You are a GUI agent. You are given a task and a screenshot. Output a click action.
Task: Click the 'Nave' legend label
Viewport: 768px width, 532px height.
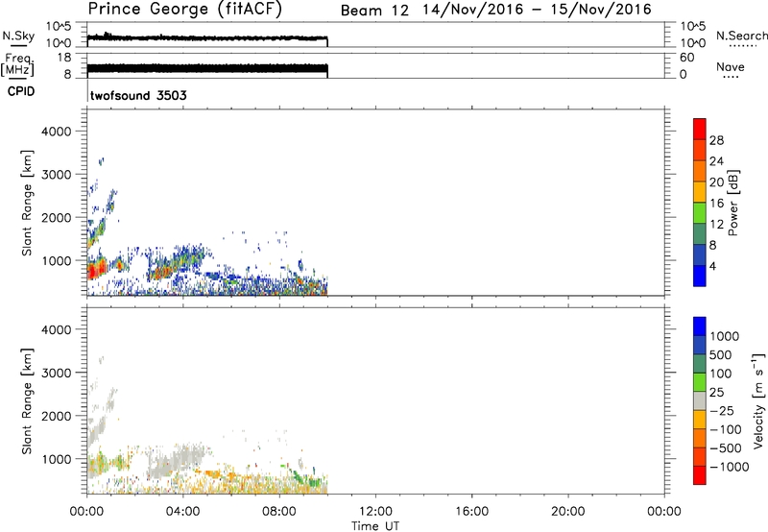click(x=731, y=66)
